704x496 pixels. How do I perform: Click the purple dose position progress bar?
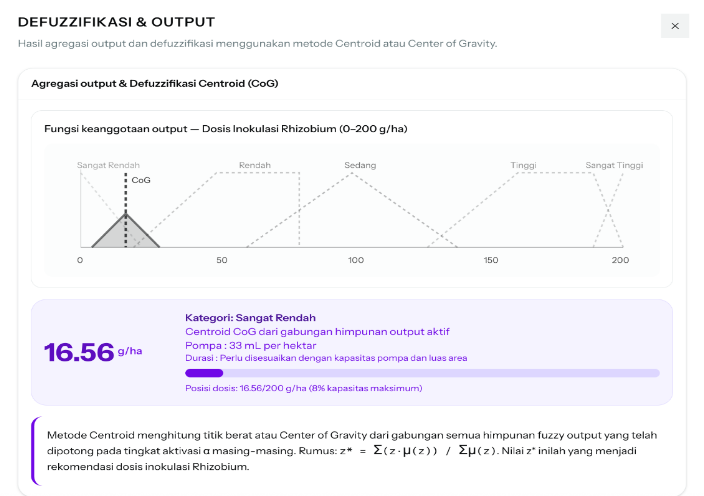[x=422, y=373]
